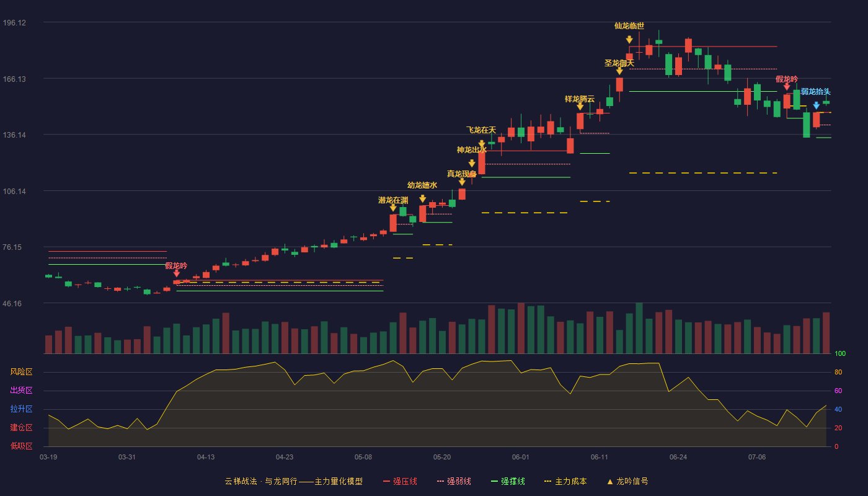
Task: Click the 06-01 date label
Action: 521,457
